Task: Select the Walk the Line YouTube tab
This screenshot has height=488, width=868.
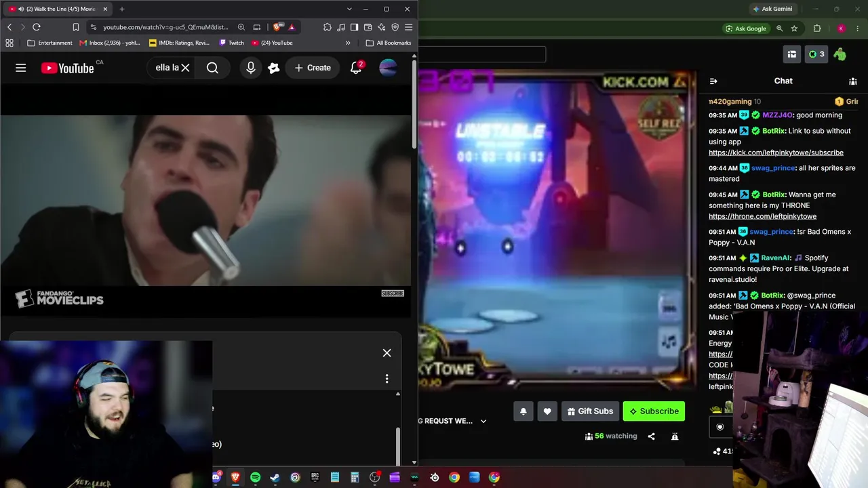Action: click(x=57, y=9)
